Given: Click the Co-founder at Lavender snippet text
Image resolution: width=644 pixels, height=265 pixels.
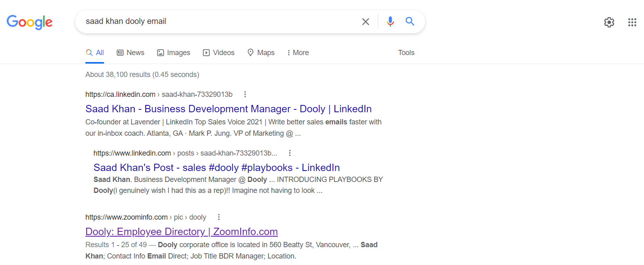Looking at the screenshot, I should pos(233,128).
